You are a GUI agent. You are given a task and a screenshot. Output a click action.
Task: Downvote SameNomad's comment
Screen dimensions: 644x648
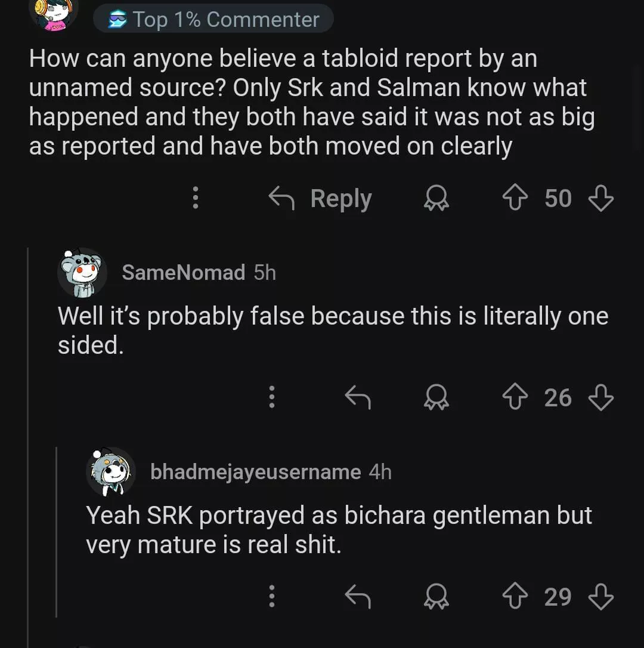[600, 397]
